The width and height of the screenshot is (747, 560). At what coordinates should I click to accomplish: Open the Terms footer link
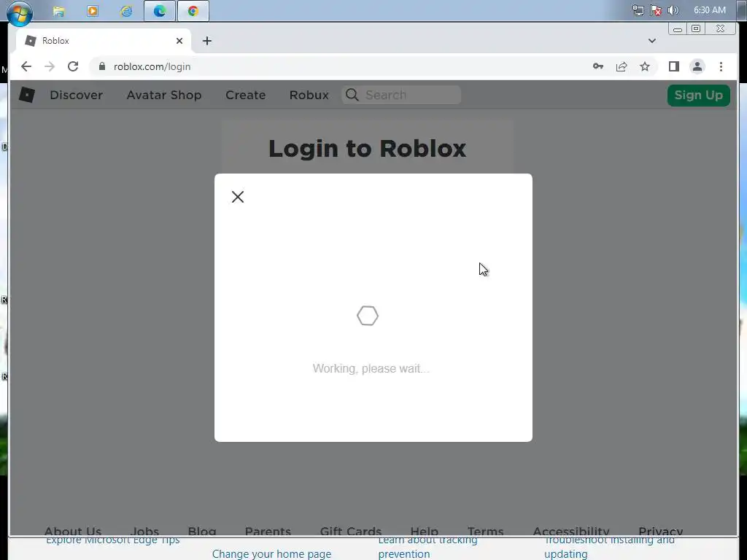pos(485,531)
